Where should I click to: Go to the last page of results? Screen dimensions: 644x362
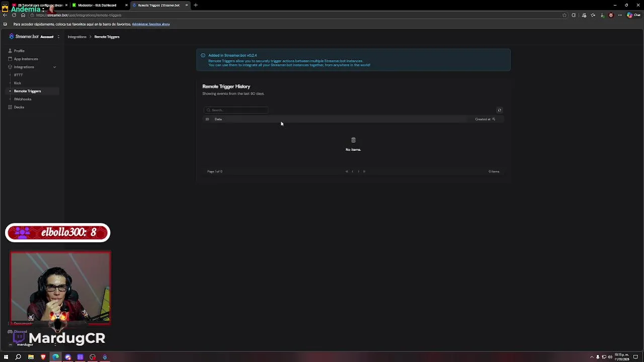pos(364,171)
